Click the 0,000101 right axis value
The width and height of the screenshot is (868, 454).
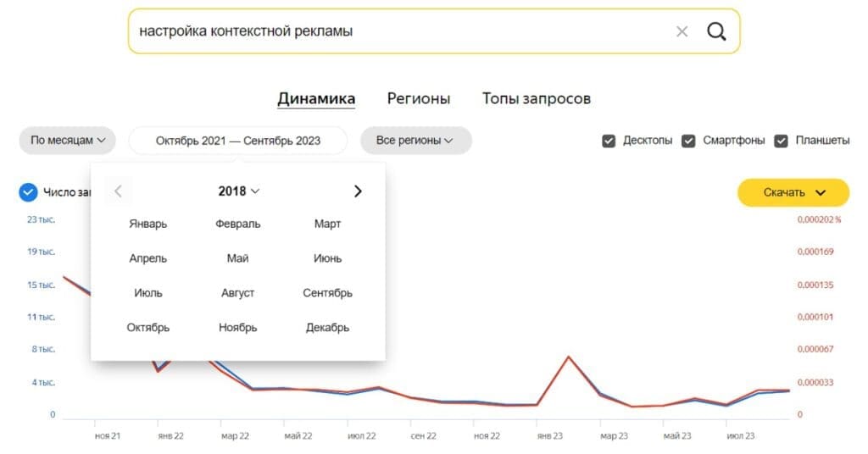pos(815,317)
